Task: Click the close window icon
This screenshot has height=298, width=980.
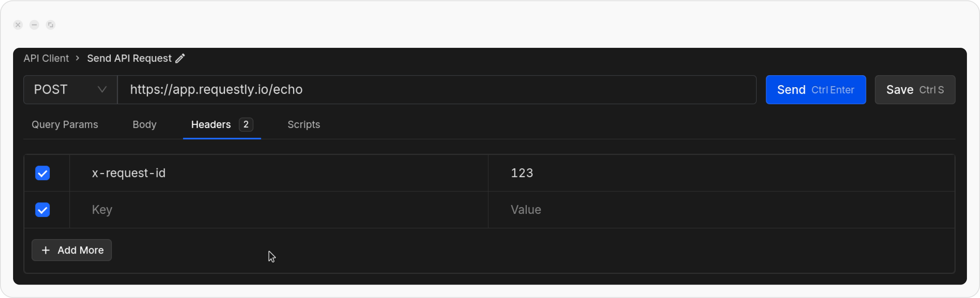Action: pyautogui.click(x=18, y=25)
